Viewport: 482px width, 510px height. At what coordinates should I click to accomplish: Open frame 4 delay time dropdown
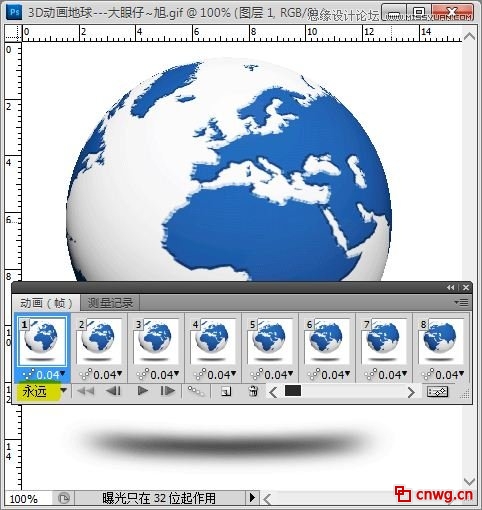233,374
